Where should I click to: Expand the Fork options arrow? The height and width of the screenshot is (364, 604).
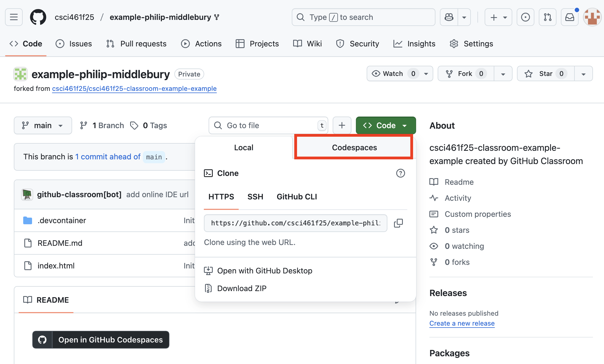[x=503, y=73]
